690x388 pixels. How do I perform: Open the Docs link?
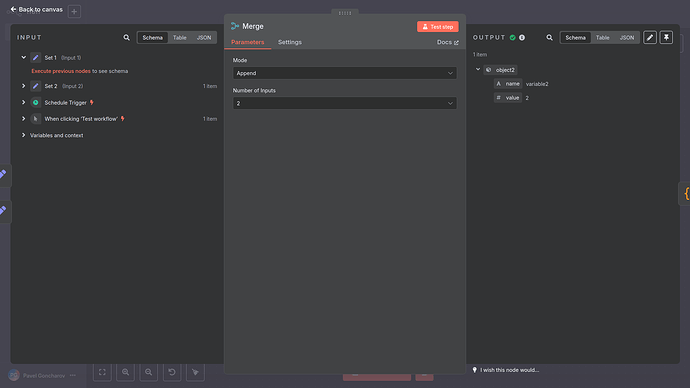click(448, 42)
